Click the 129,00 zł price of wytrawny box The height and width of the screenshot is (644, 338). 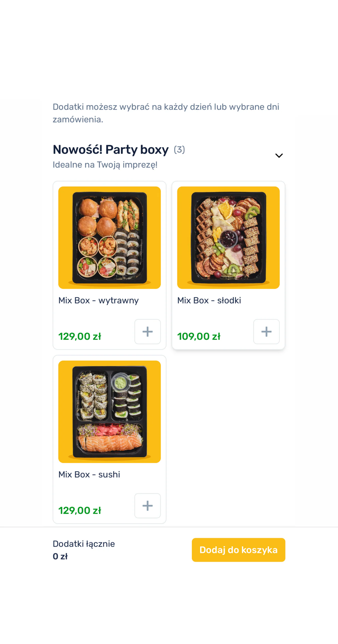(x=80, y=336)
